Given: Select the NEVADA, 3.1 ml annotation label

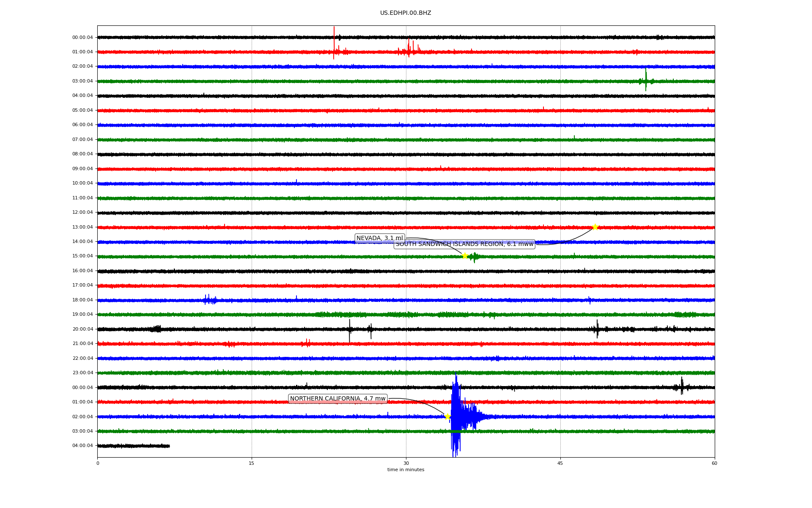Looking at the screenshot, I should [380, 238].
